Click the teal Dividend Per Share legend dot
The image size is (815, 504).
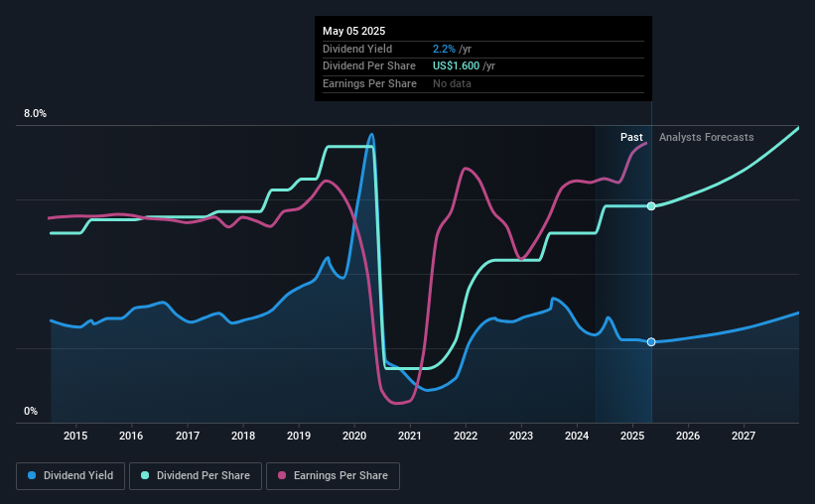pos(145,475)
